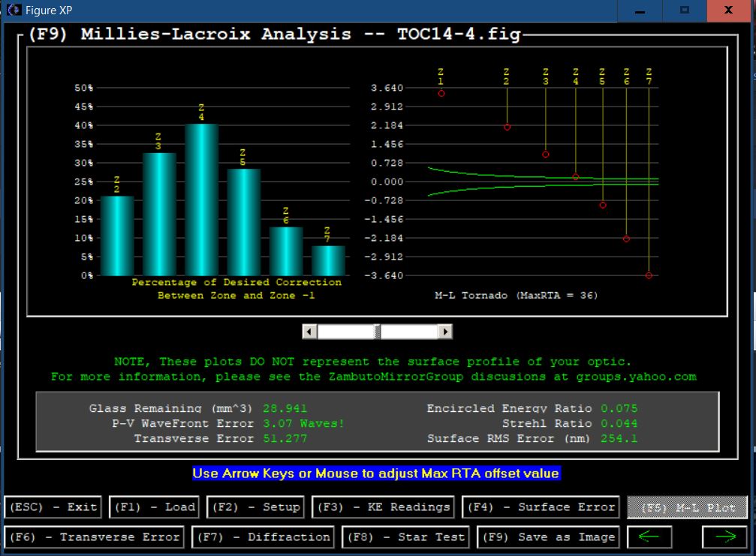Click the green right arrow button
The image size is (756, 556).
(x=724, y=536)
